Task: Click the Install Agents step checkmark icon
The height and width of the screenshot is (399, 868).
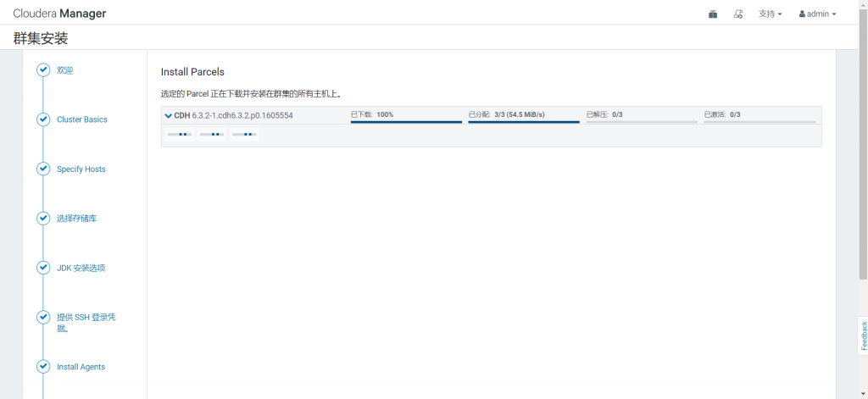Action: (x=43, y=366)
